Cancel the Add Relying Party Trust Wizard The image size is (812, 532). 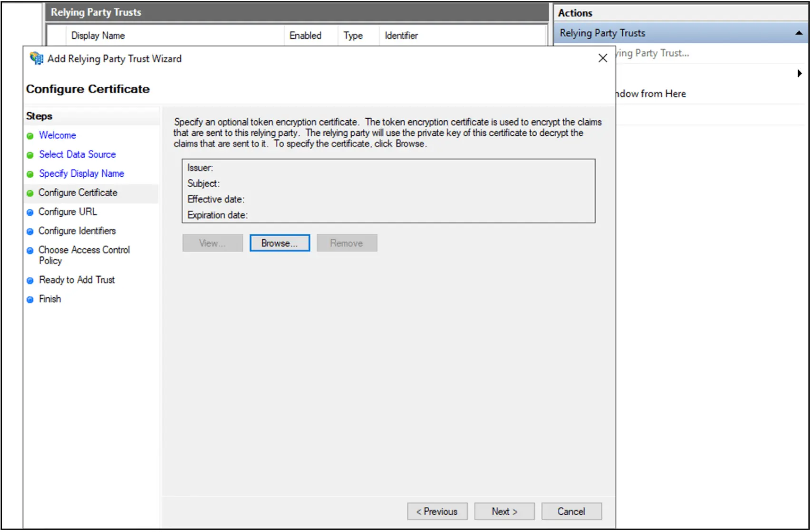click(x=571, y=512)
